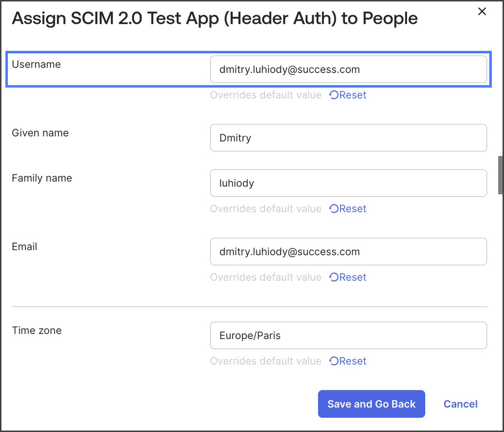This screenshot has width=504, height=432.
Task: Click the reset arrow icon under Username
Action: tap(334, 95)
